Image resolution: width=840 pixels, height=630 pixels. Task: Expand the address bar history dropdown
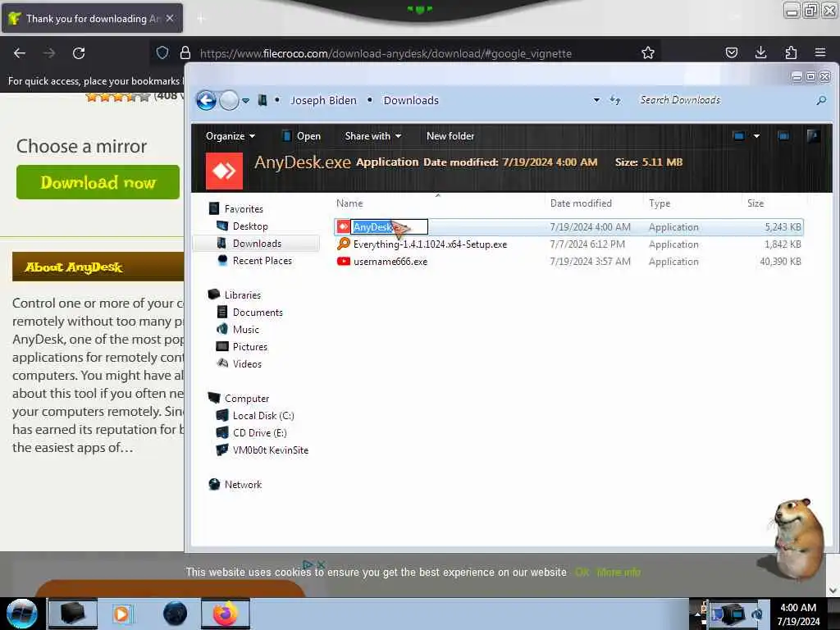point(596,100)
